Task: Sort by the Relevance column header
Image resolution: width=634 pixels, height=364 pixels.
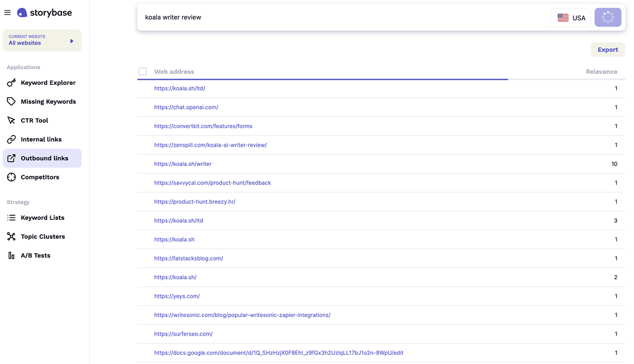Action: point(601,72)
